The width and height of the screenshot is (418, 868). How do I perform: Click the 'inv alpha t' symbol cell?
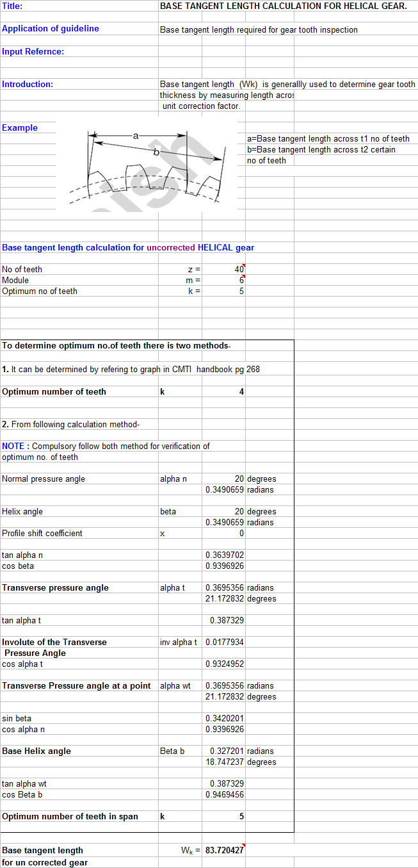tap(179, 643)
